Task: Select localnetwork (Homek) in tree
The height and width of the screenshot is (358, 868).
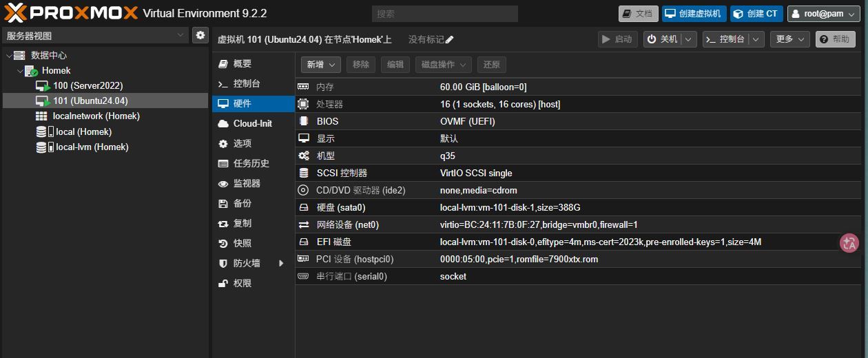Action: 96,116
